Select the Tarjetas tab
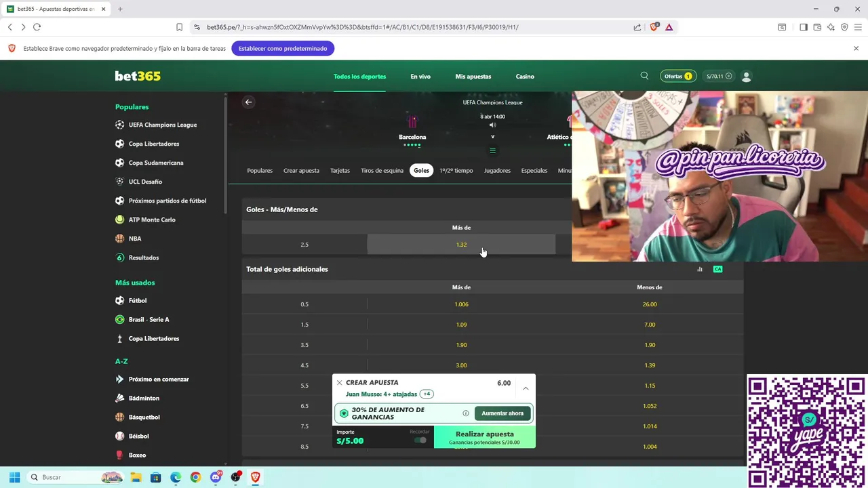The width and height of the screenshot is (868, 488). pos(340,171)
